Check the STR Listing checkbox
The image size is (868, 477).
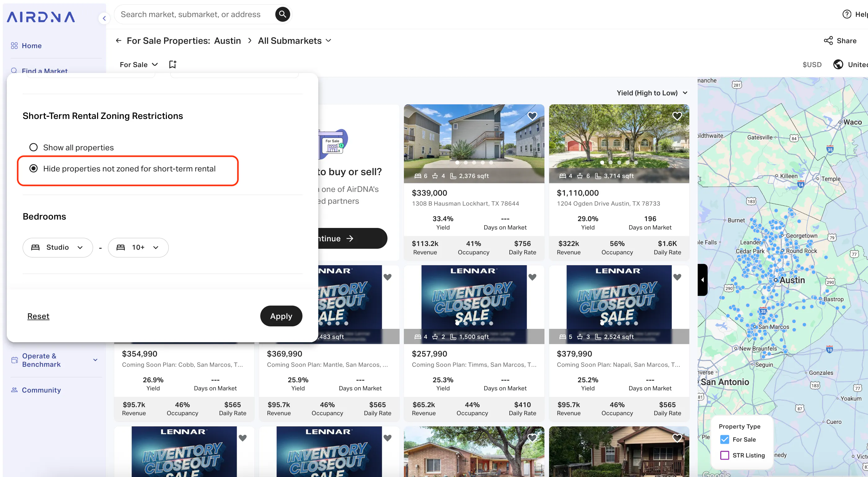724,455
